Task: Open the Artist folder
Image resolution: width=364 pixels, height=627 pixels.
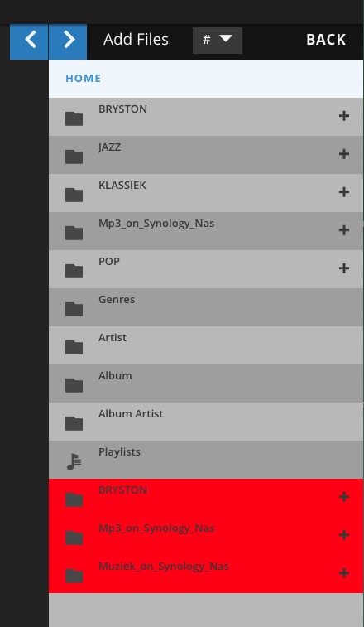Action: point(206,345)
